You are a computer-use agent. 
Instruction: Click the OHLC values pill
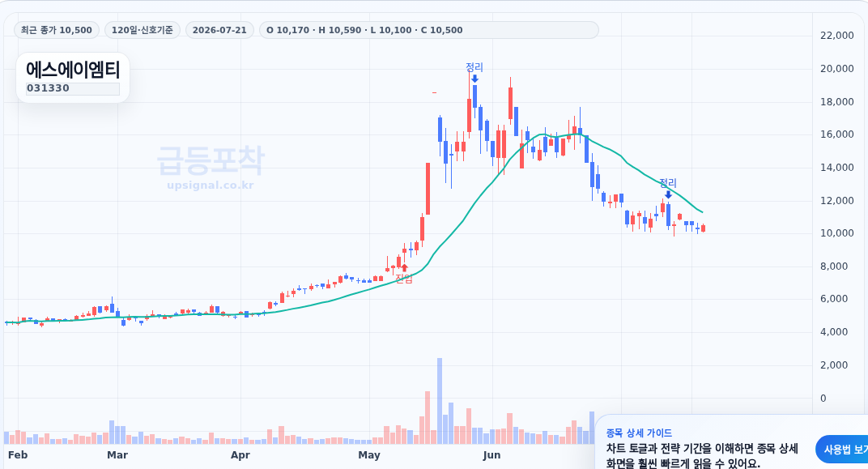[x=428, y=30]
